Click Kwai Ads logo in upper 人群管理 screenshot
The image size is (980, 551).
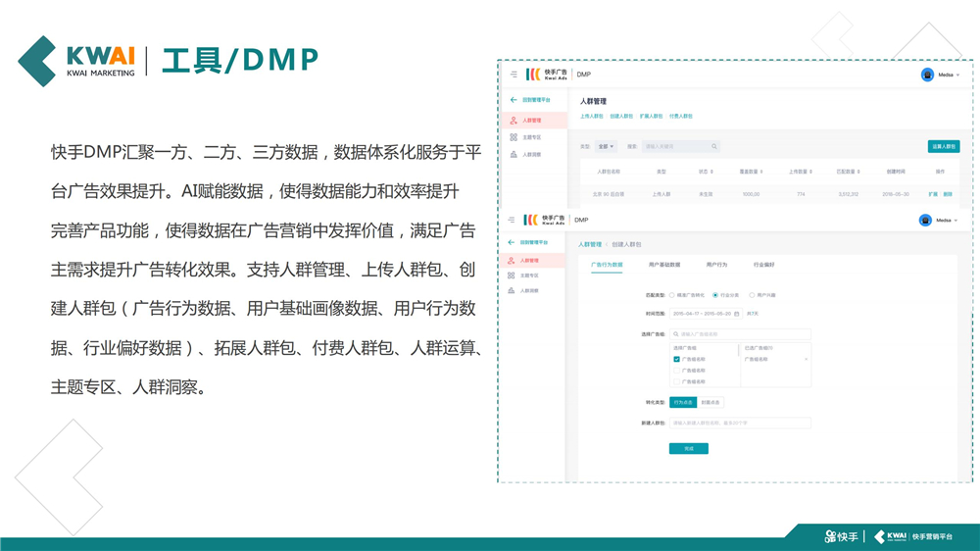coord(546,75)
